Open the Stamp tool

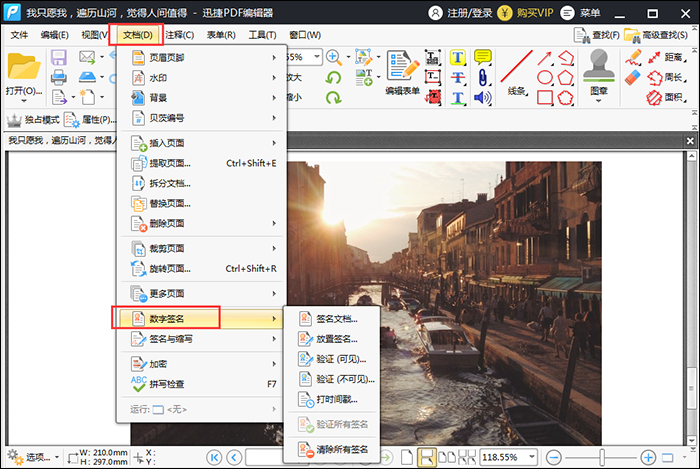(x=599, y=74)
